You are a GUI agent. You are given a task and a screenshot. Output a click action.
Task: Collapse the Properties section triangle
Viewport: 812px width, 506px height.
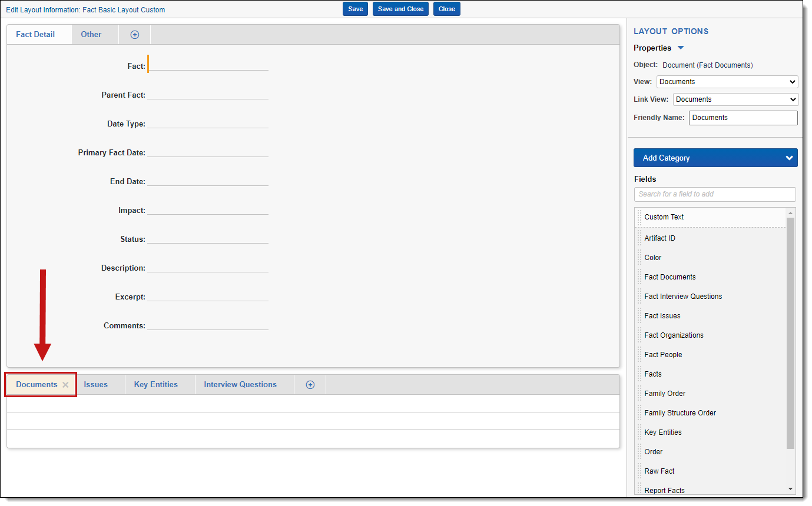pos(681,48)
